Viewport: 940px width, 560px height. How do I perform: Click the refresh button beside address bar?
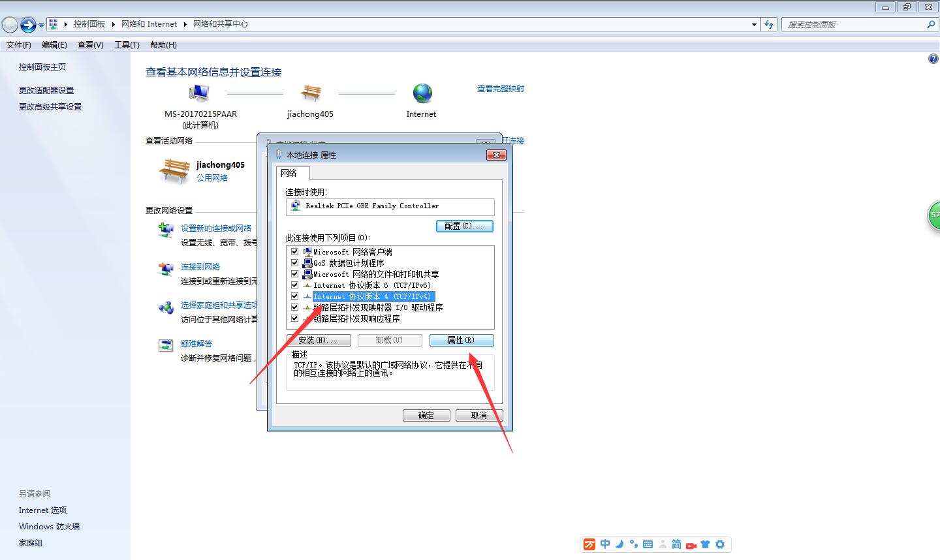click(x=769, y=25)
